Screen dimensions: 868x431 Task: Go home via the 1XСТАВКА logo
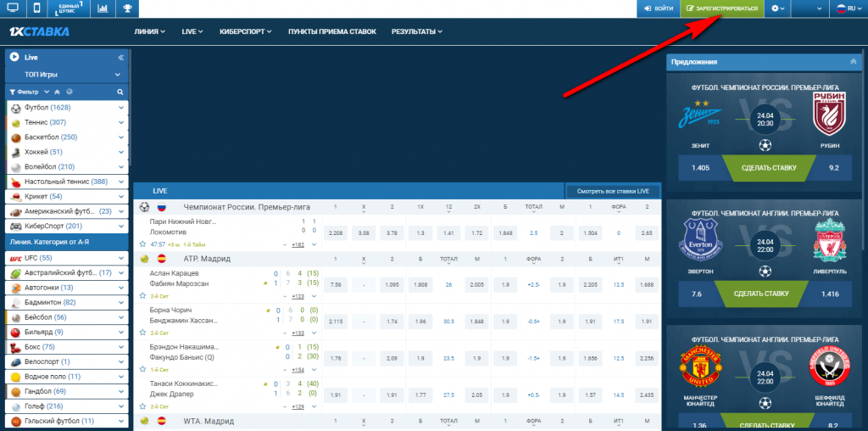(39, 31)
